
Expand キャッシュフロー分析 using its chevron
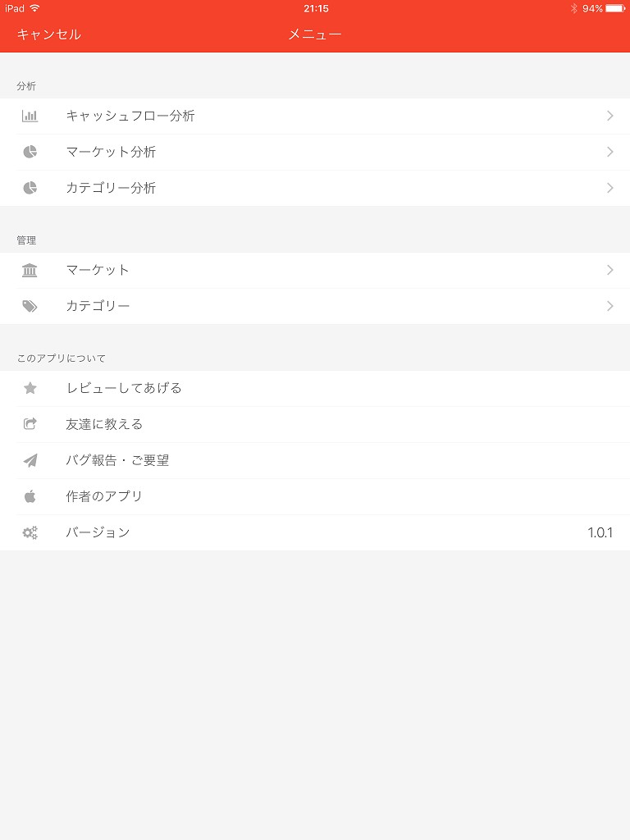pos(609,116)
